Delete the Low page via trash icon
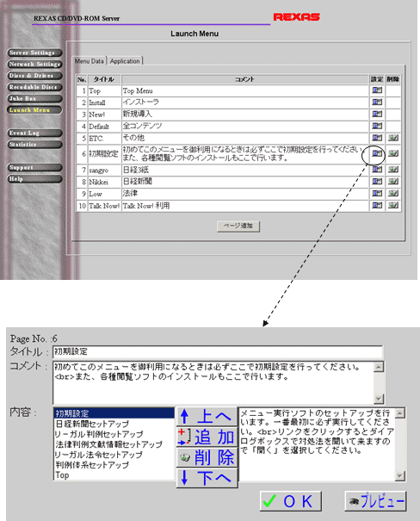The image size is (420, 521). [x=393, y=194]
